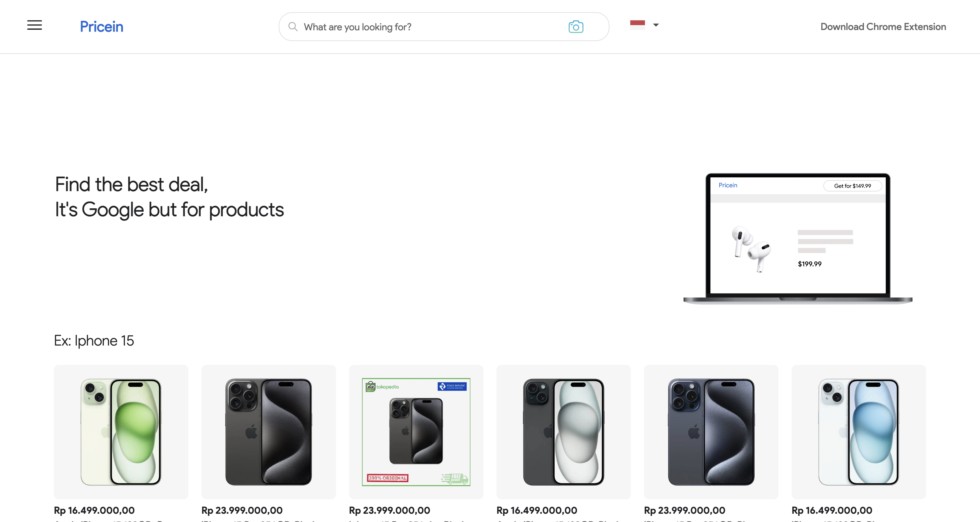Screen dimensions: 980x522
Task: Click the price under the Tokopedia listing
Action: [x=390, y=510]
